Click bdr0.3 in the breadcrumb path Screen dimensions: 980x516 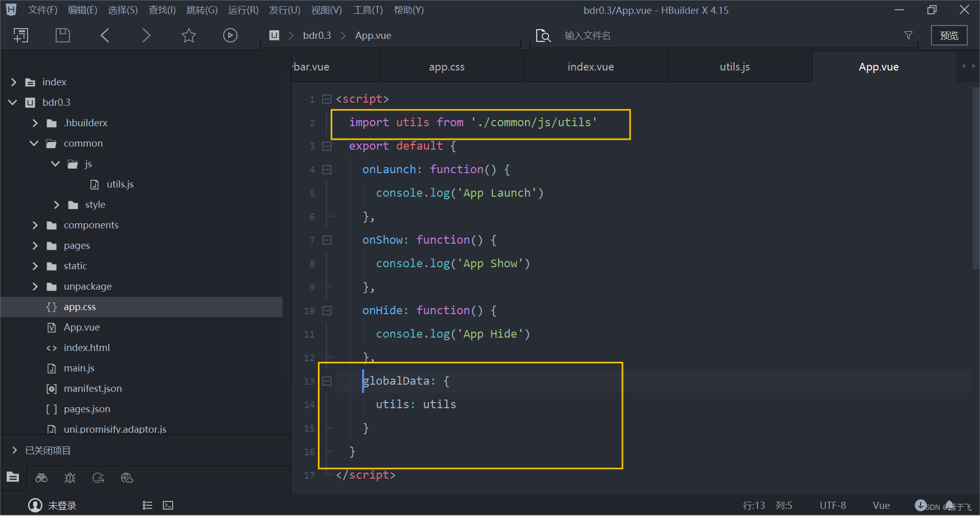[317, 35]
